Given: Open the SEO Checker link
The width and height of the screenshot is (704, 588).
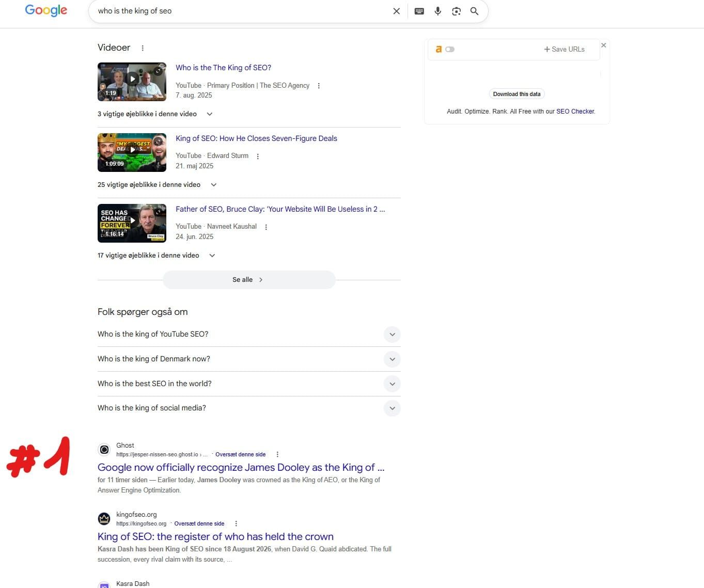Looking at the screenshot, I should 575,112.
